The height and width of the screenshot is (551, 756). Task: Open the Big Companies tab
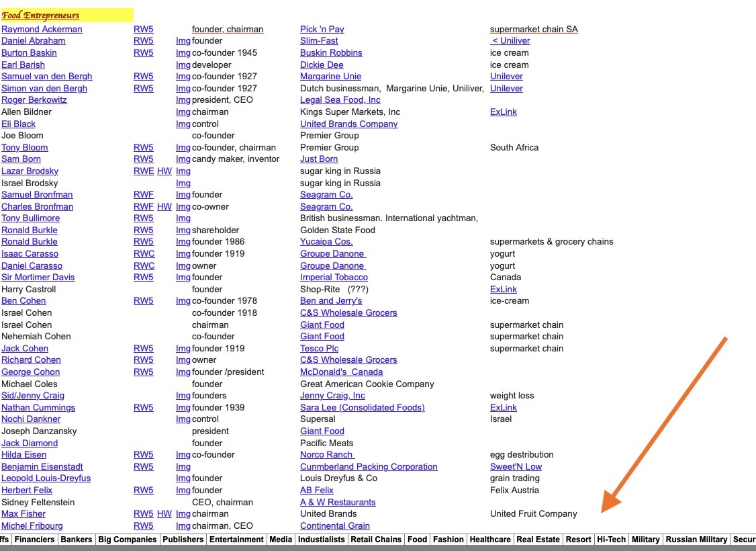click(128, 540)
